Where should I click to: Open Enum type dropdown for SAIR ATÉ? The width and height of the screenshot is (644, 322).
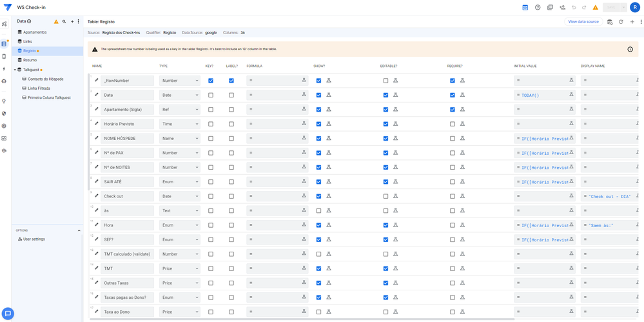point(179,182)
